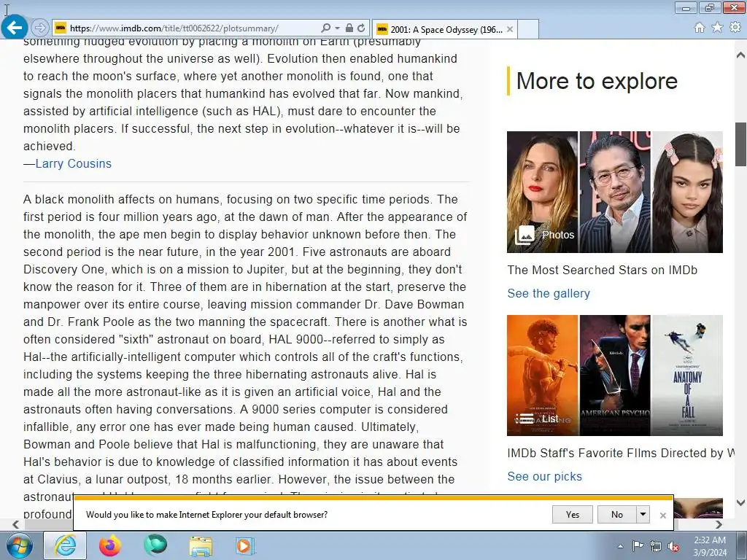Click the middle photo of man with glasses
Screen dimensions: 747x560
[x=614, y=192]
